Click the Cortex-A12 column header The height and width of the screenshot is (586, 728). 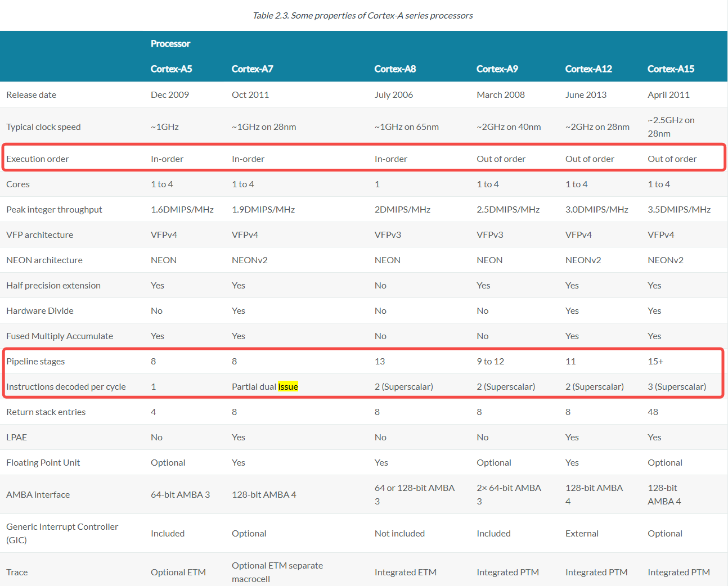[x=588, y=69]
